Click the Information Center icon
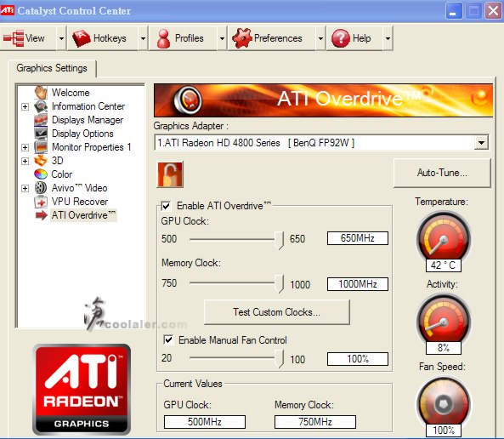Viewport: 504px width, 439px height. pyautogui.click(x=41, y=106)
